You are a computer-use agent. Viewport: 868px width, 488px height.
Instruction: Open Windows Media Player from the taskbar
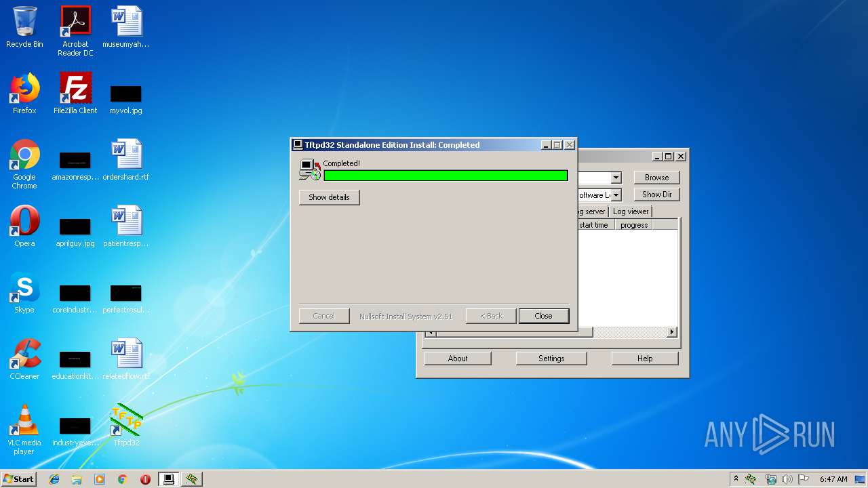pyautogui.click(x=100, y=479)
